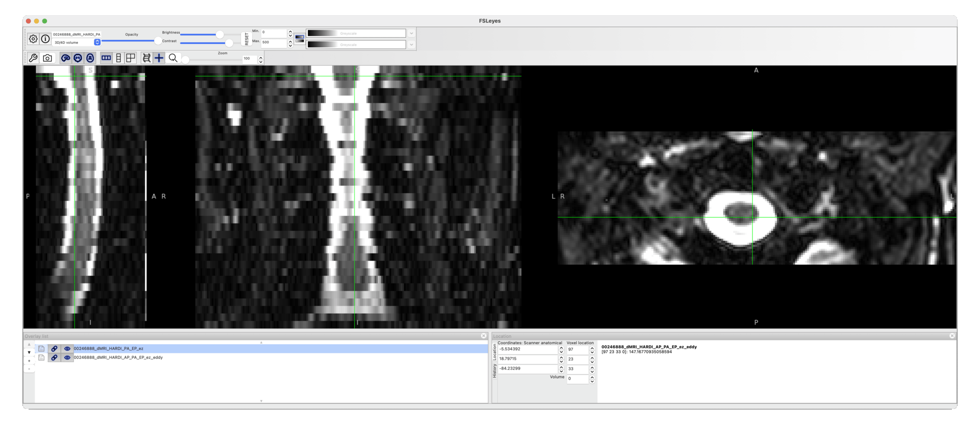
Task: Take a screenshot with the camera icon
Action: [47, 58]
